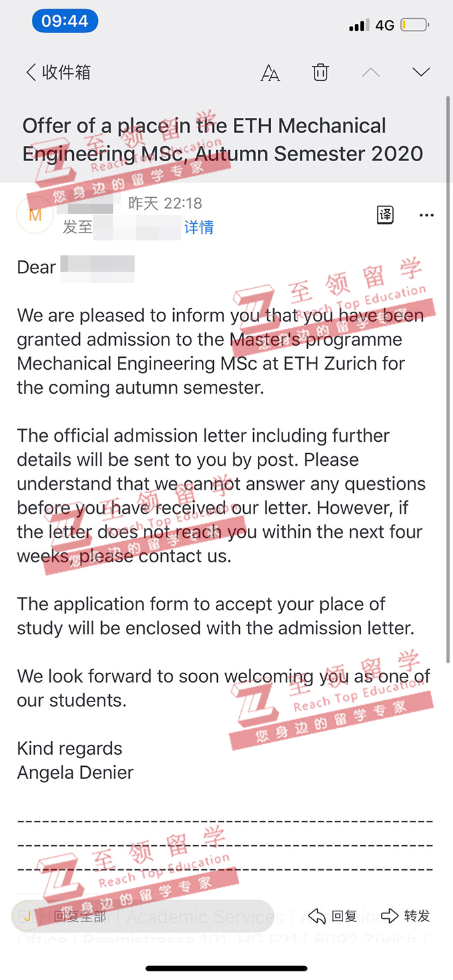453x980 pixels.
Task: Tap the battery icon in status bar
Action: 415,26
